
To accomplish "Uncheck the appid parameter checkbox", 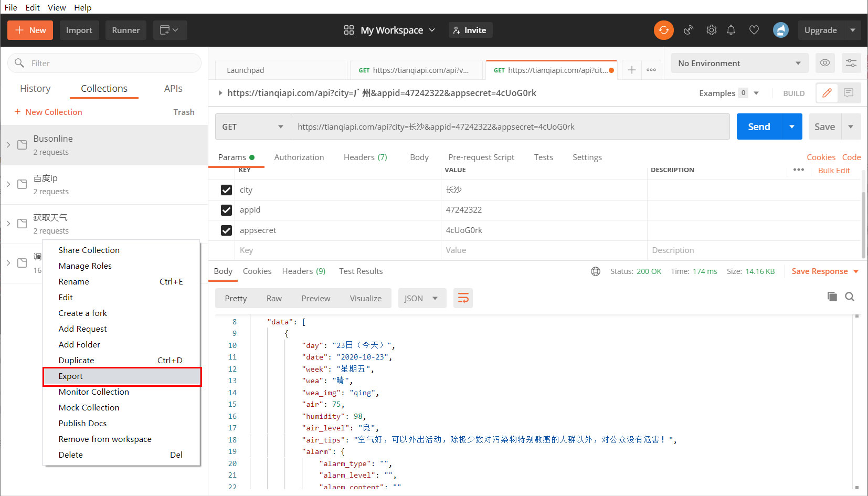I will (226, 210).
